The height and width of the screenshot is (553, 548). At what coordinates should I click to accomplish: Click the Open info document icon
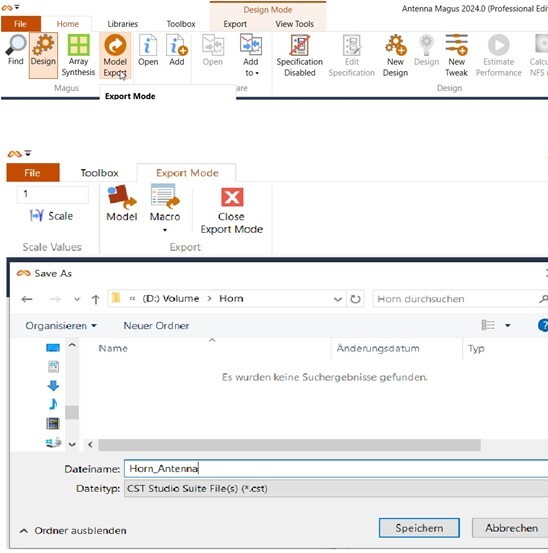coord(148,45)
